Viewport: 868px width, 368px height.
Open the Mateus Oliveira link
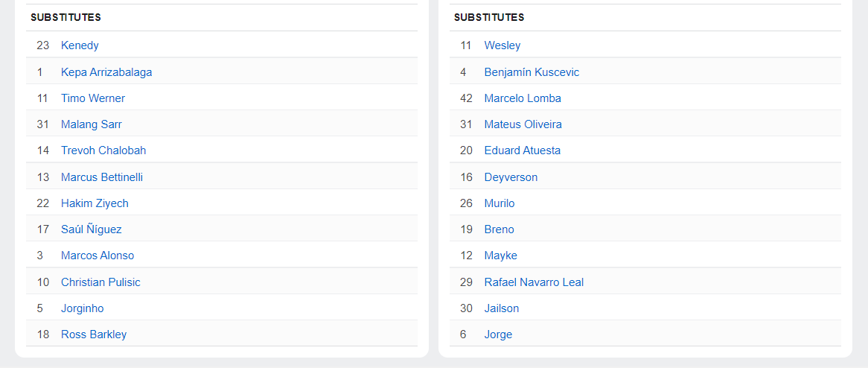point(523,124)
